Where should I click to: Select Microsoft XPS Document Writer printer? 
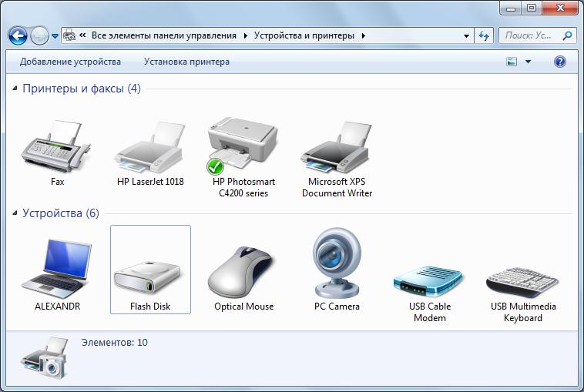(337, 146)
